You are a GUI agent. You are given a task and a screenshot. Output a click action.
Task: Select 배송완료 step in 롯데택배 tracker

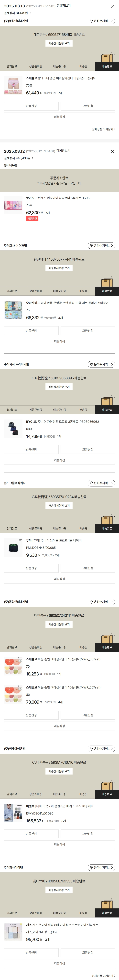(x=107, y=913)
